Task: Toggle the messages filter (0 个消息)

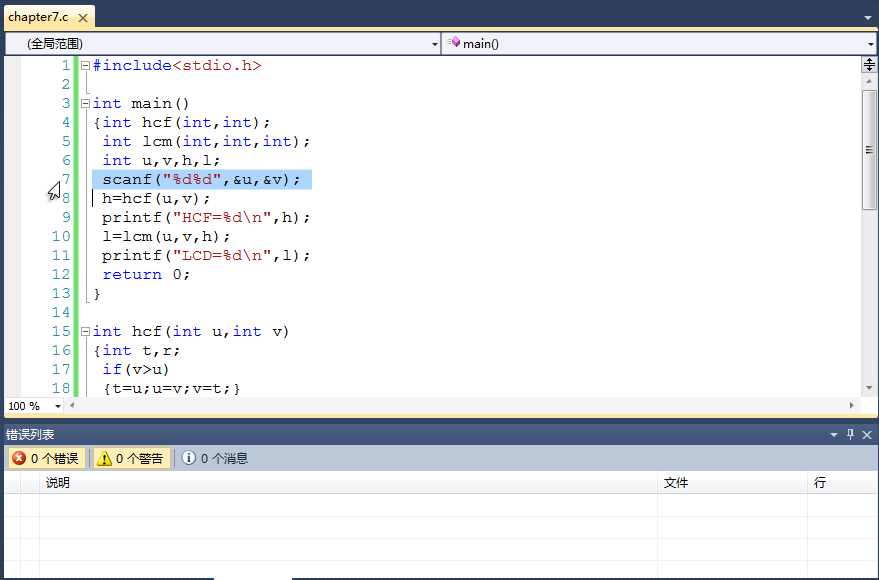Action: coord(215,458)
